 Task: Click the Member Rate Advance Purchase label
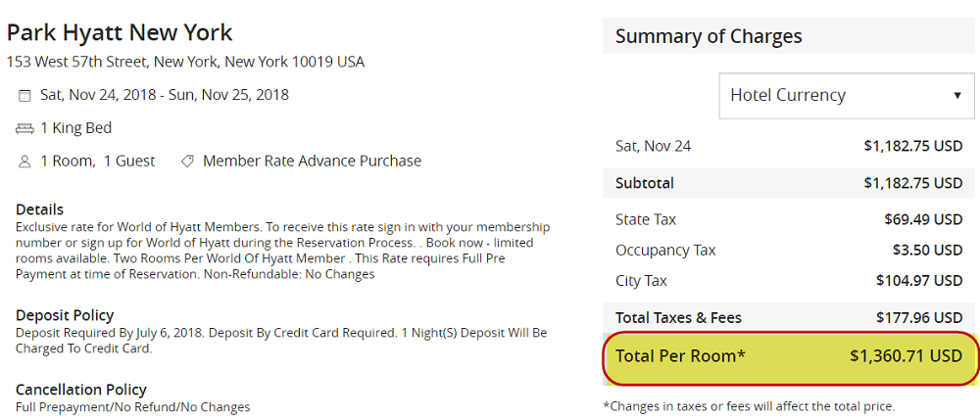tap(312, 161)
